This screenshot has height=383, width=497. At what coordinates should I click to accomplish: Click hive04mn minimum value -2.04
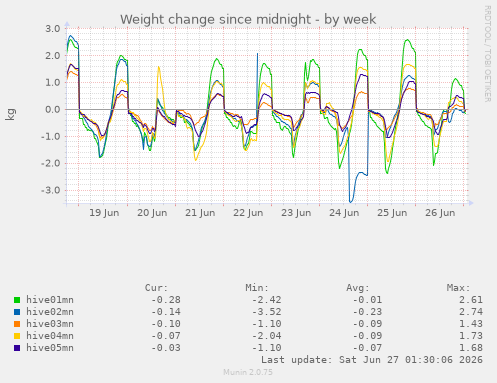click(267, 336)
